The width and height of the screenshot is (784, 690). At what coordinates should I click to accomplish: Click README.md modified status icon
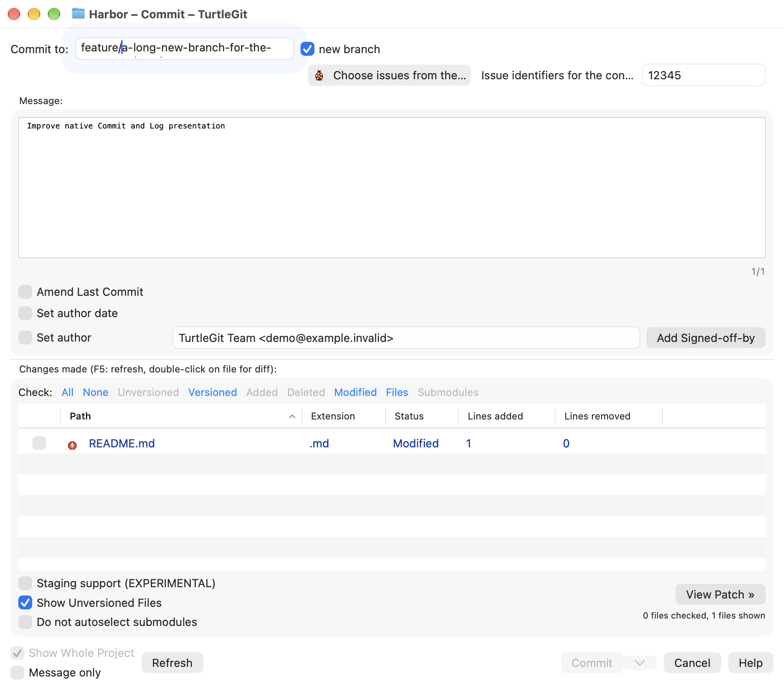click(72, 445)
